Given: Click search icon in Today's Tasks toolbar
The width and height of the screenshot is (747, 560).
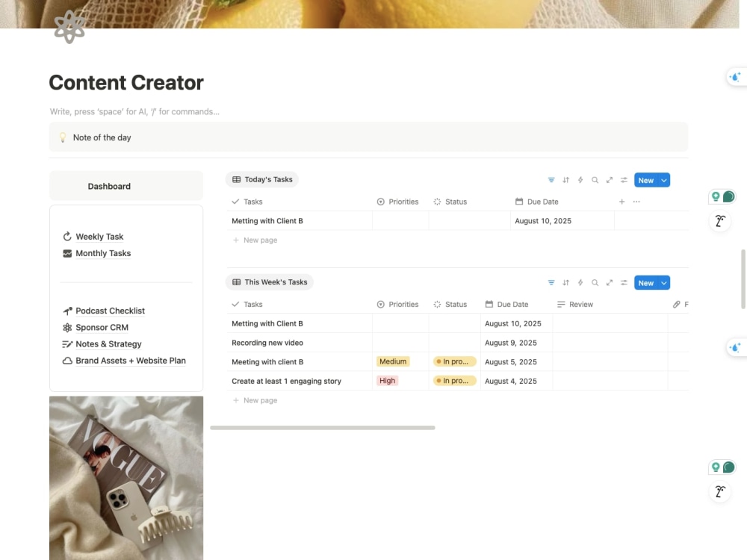Looking at the screenshot, I should (x=595, y=180).
